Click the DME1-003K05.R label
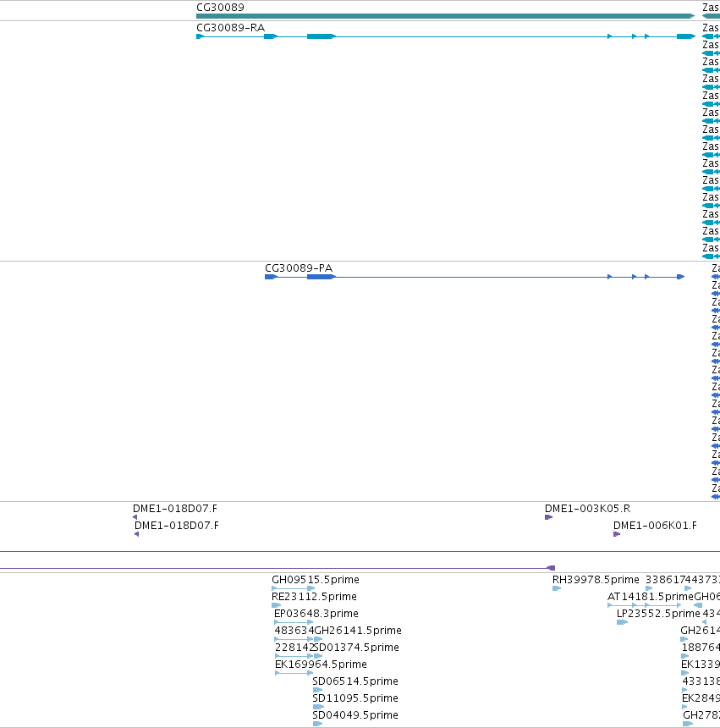The width and height of the screenshot is (720, 728). 587,509
